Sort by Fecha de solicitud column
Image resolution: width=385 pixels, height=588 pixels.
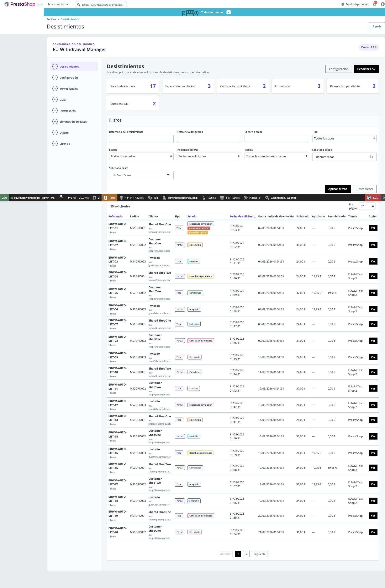(x=242, y=216)
